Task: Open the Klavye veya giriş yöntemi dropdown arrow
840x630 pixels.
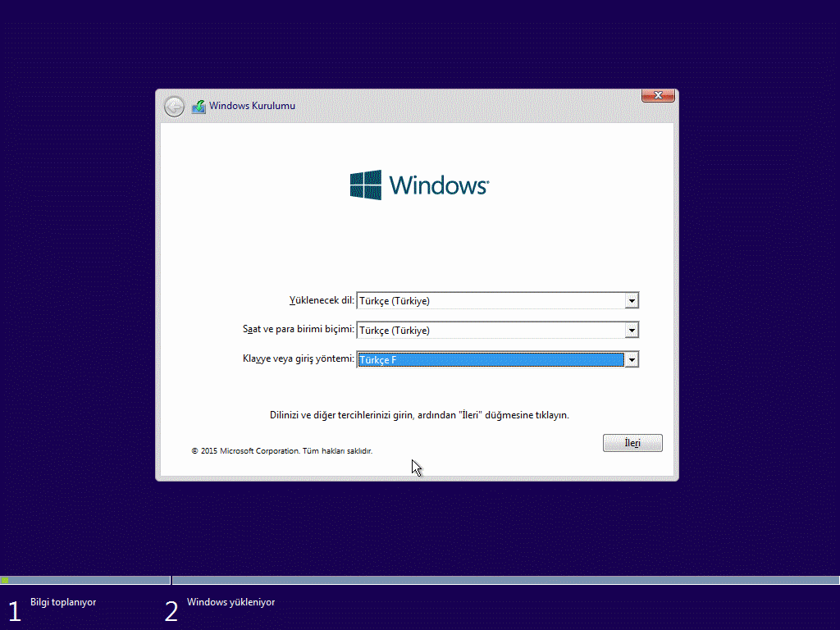Action: (x=632, y=360)
